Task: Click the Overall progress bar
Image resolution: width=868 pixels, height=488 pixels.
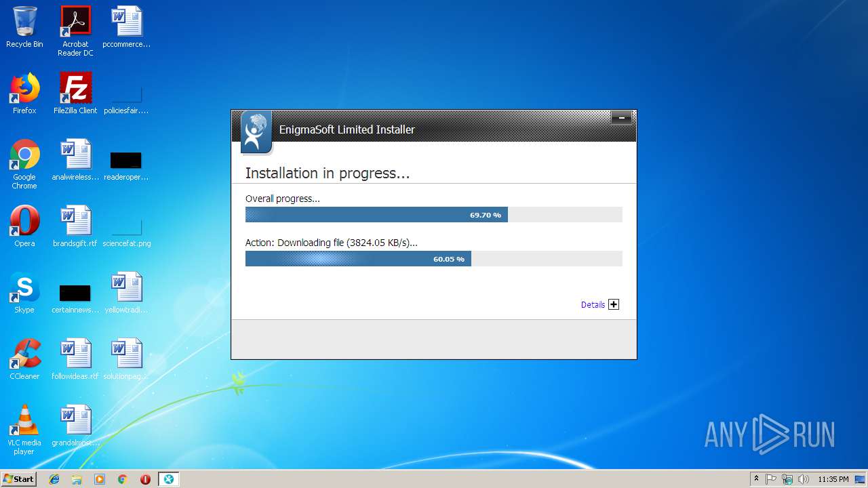Action: coord(434,215)
